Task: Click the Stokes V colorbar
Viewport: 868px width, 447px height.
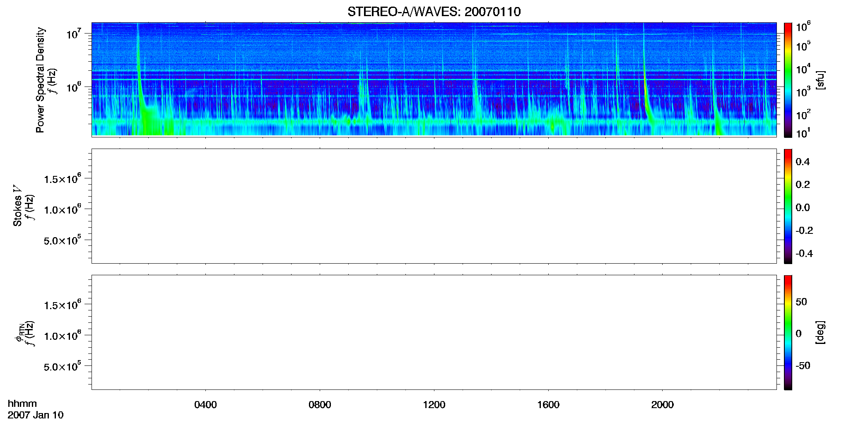Action: click(x=788, y=206)
